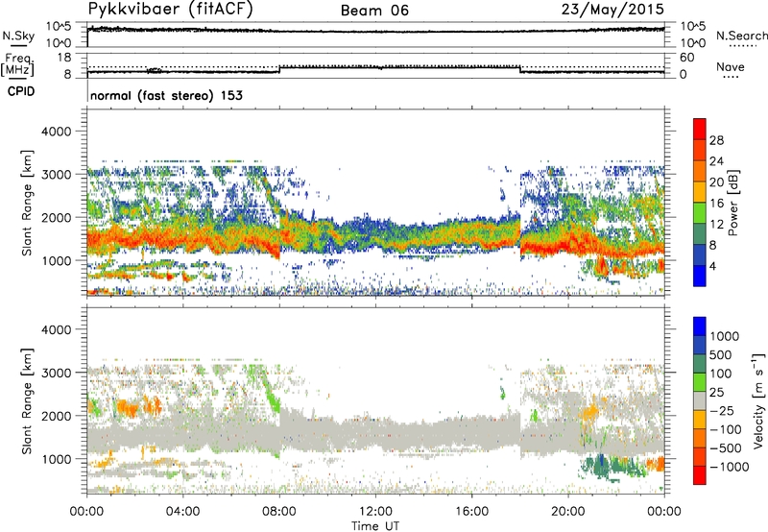Click the "4000" tick on the power panel

(x=57, y=132)
